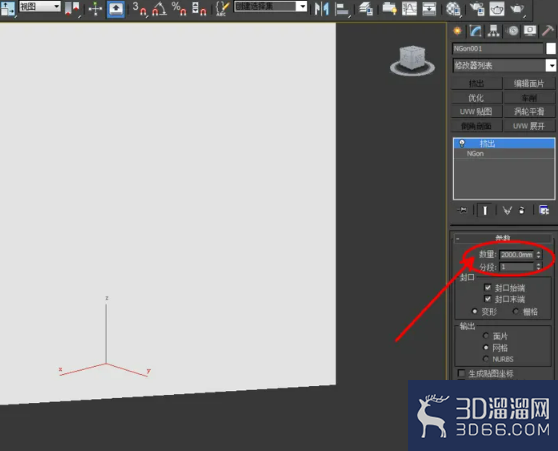Click the UVW 贴图 modifier button
Image resolution: width=558 pixels, height=451 pixels.
[x=477, y=112]
